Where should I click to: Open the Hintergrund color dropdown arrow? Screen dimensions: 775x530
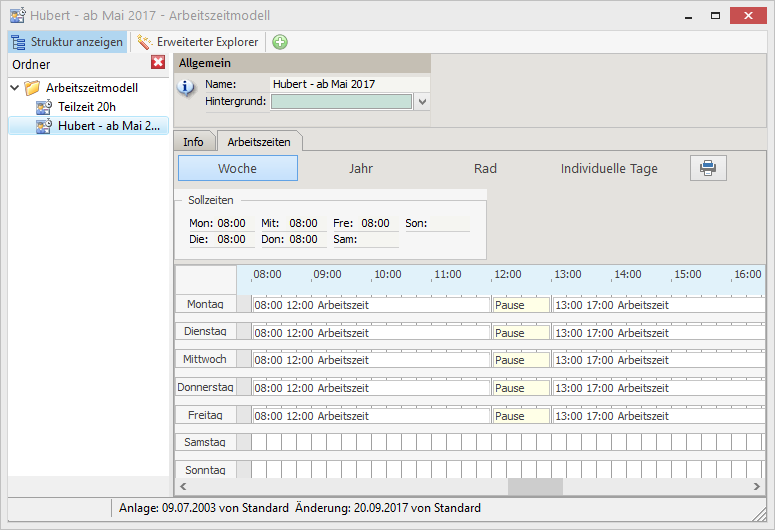click(x=422, y=101)
